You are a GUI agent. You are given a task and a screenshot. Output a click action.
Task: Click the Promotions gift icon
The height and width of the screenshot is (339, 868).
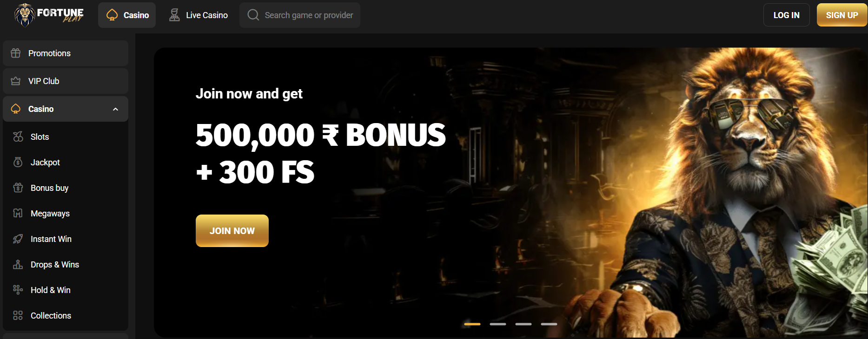pyautogui.click(x=16, y=53)
